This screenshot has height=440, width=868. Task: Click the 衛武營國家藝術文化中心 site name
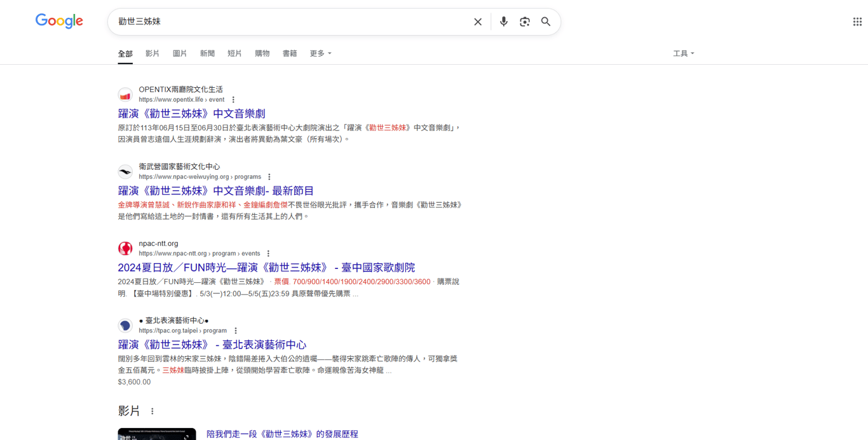coord(180,167)
